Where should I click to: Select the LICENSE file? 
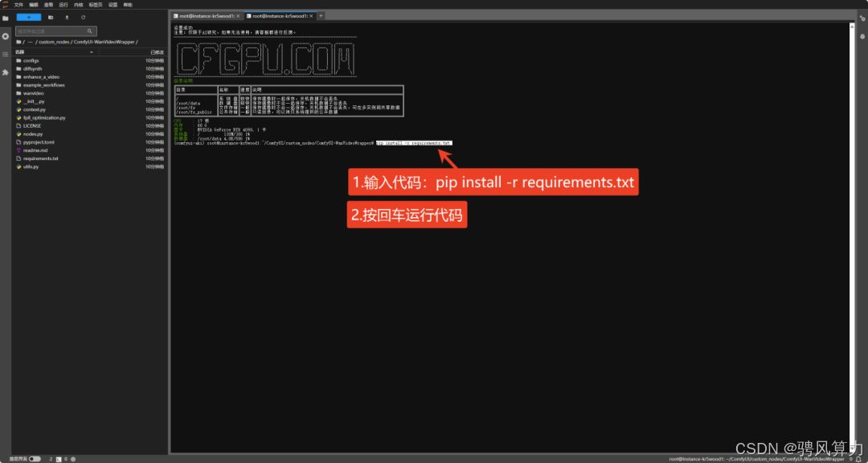click(88, 125)
